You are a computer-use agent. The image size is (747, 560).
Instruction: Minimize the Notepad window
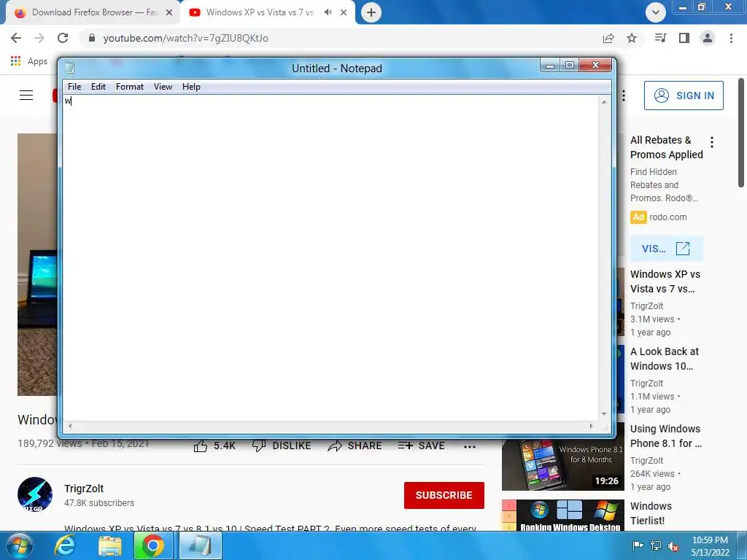point(550,65)
